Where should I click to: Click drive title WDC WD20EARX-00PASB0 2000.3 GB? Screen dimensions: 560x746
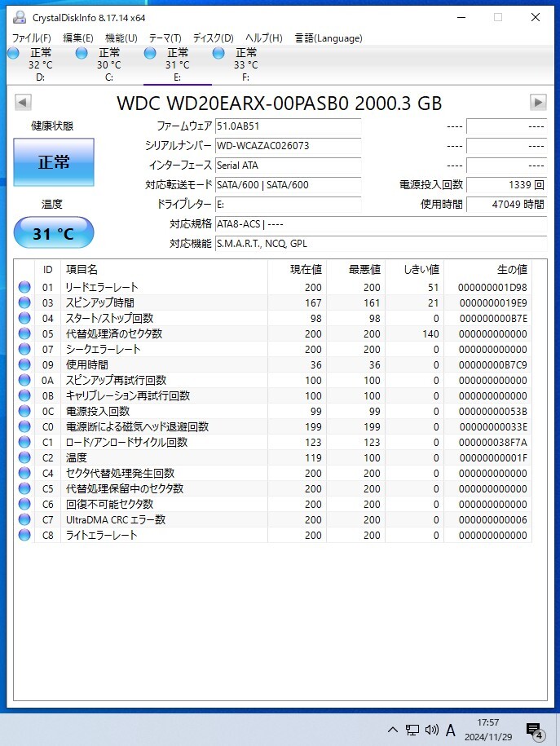pyautogui.click(x=280, y=104)
